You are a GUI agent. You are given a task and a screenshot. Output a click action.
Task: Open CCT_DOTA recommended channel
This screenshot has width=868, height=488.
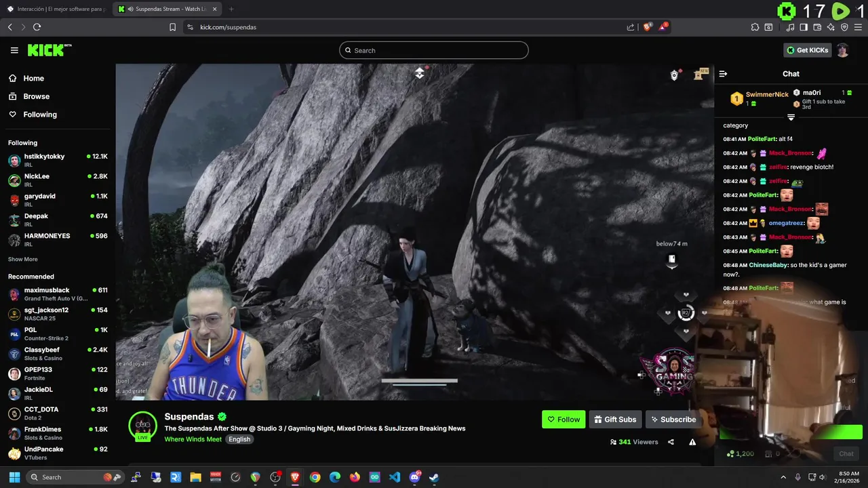(58, 413)
